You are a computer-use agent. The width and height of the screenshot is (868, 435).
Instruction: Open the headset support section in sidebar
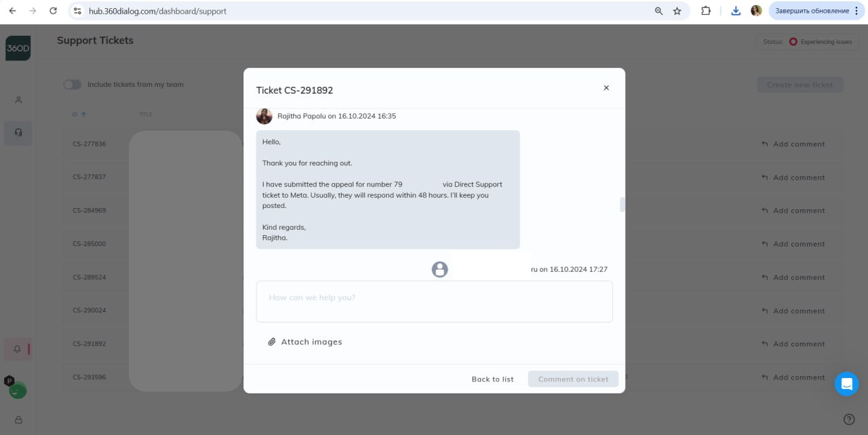[18, 133]
